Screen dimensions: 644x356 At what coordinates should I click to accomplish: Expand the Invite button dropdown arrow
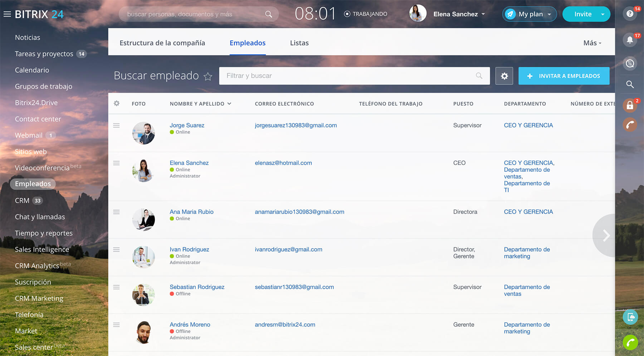[x=603, y=14]
